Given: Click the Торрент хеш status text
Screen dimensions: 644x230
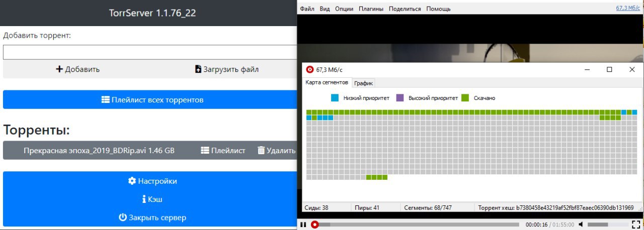Looking at the screenshot, I should 555,207.
